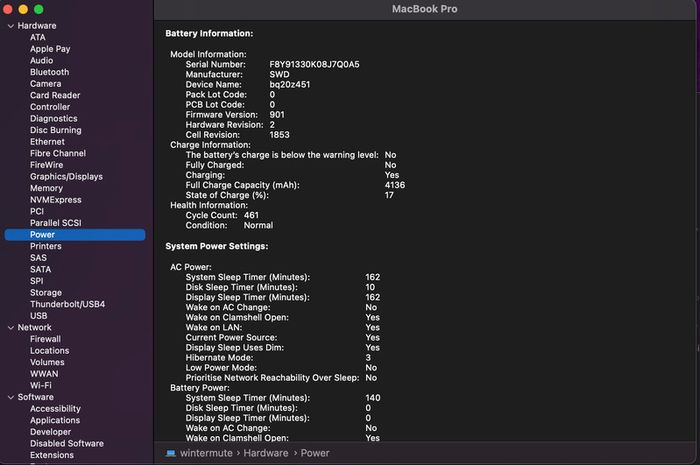
Task: Click the MacBook Pro window title
Action: 425,9
